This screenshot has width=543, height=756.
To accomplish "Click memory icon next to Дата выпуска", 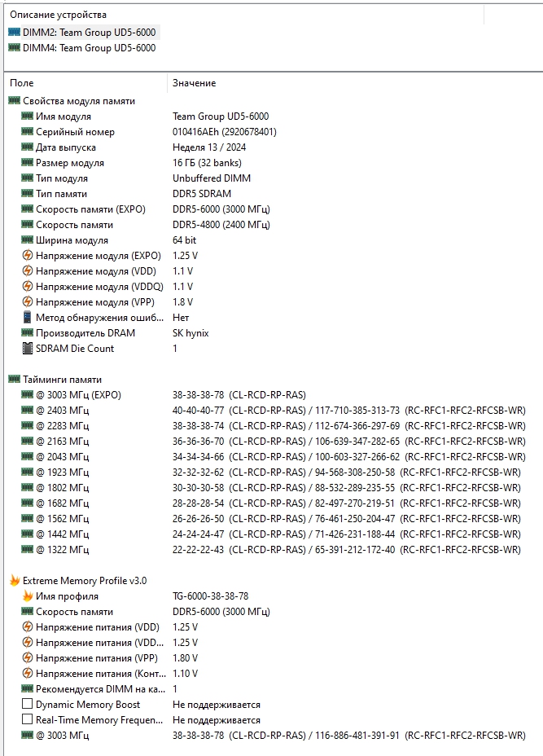I will (28, 147).
